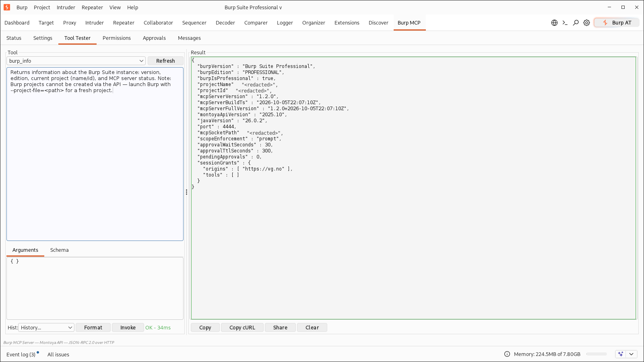
Task: Open the Dashboard tab
Action: (17, 23)
